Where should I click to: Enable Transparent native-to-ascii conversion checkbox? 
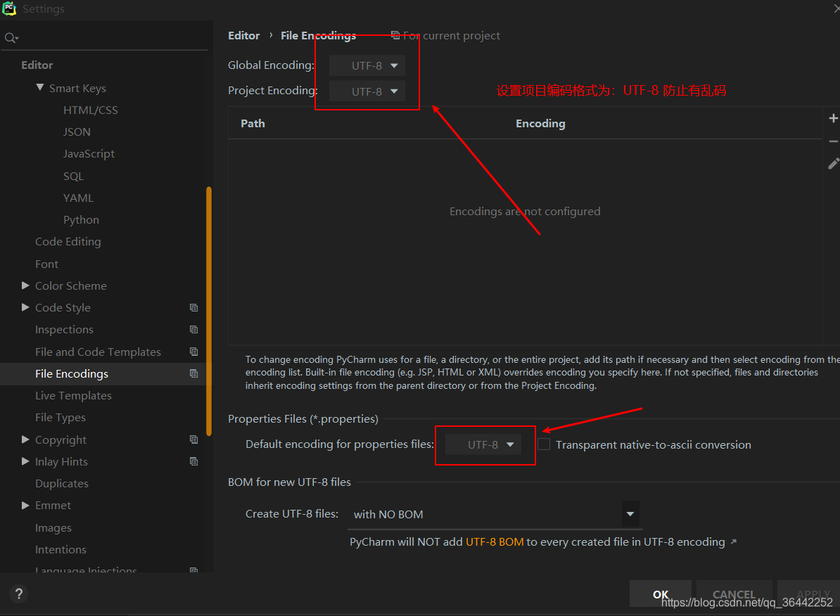point(544,444)
